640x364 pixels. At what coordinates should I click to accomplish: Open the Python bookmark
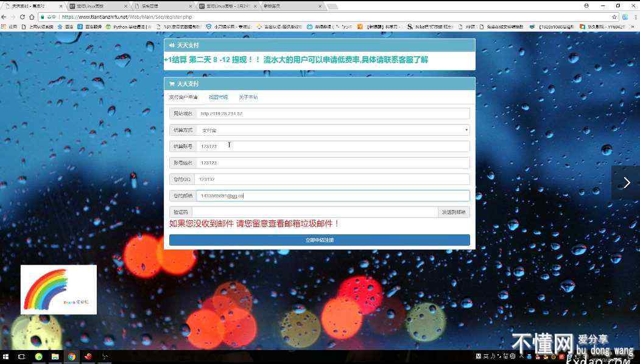coord(129,27)
